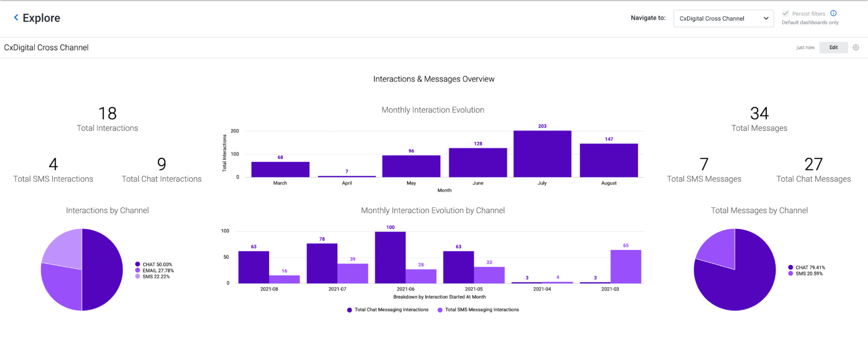The width and height of the screenshot is (868, 341).
Task: Click the July bar showing 203
Action: click(542, 154)
